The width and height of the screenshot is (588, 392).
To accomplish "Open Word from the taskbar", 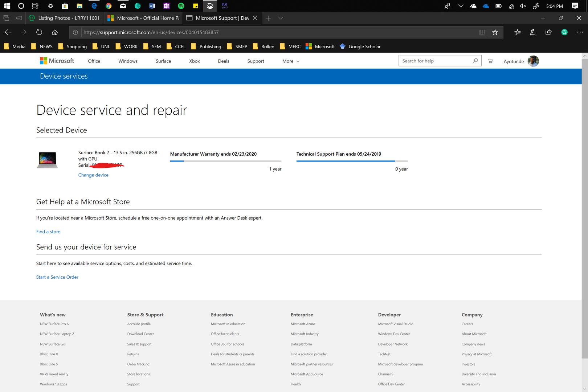I will tap(152, 6).
